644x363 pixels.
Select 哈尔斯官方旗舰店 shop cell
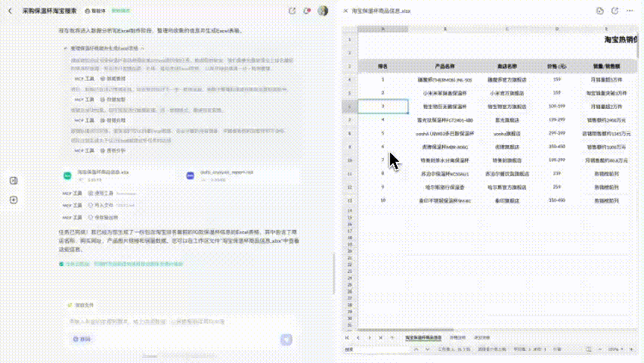507,188
